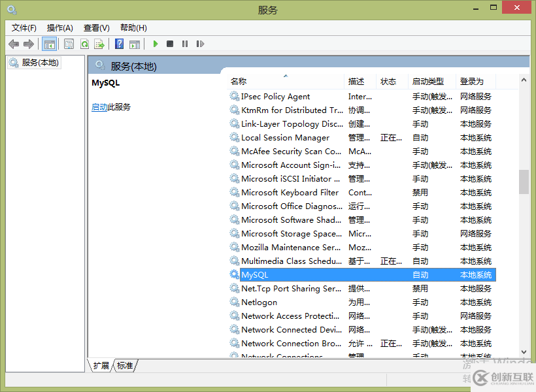
Task: Click gear icon beside IPsec Policy Agent
Action: coord(234,97)
